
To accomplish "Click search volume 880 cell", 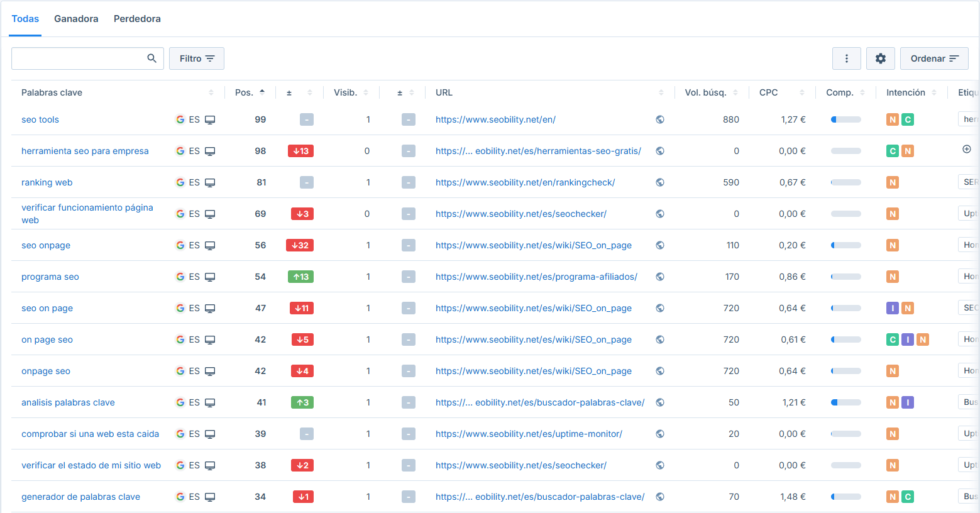I will [x=731, y=119].
